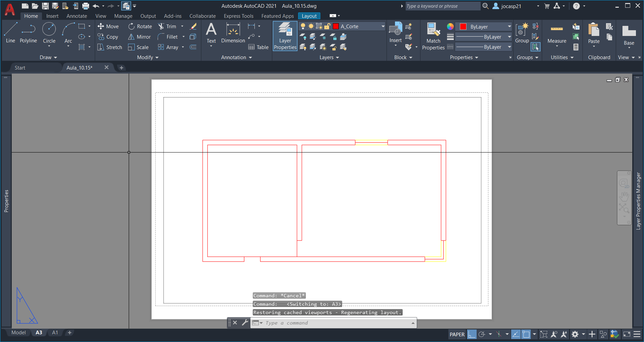Click the Move tool

coord(108,26)
